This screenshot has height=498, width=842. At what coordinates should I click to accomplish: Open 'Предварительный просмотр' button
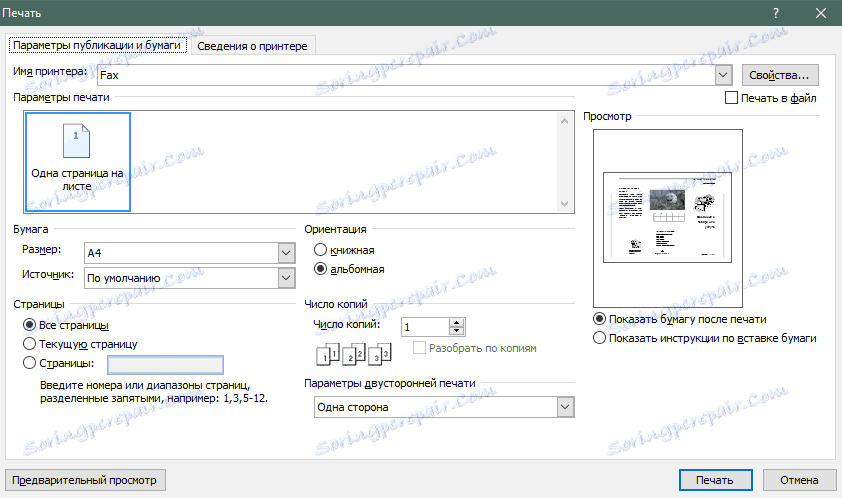pyautogui.click(x=85, y=480)
